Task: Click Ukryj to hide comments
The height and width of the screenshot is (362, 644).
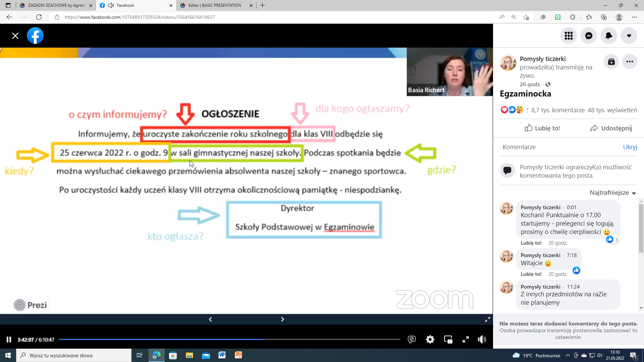Action: click(x=630, y=147)
